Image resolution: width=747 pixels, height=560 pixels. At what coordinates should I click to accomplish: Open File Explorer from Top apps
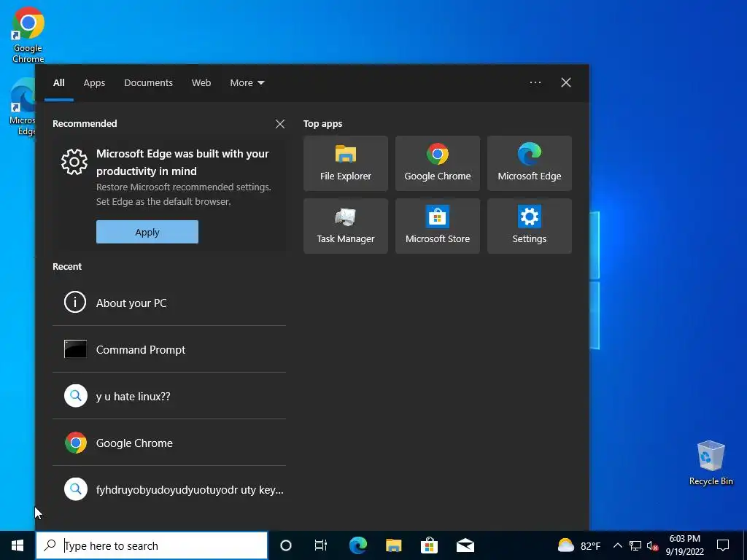click(x=345, y=163)
